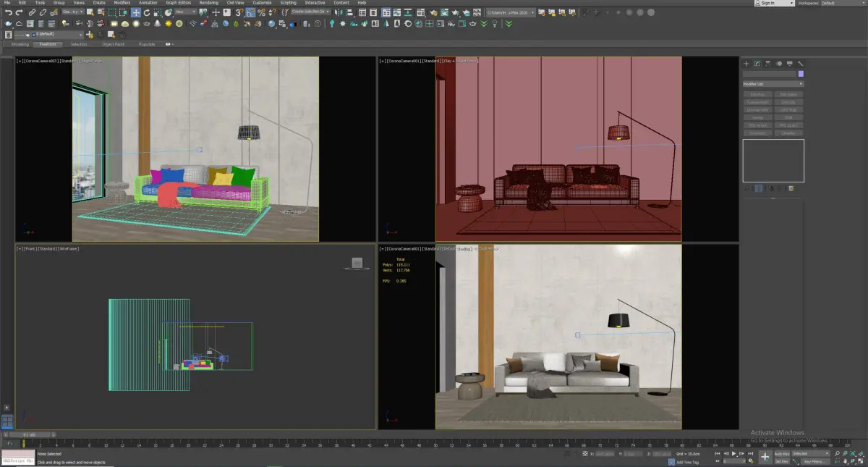Image resolution: width=868 pixels, height=467 pixels.
Task: Switch to the Freeform ribbon tab
Action: pos(48,44)
